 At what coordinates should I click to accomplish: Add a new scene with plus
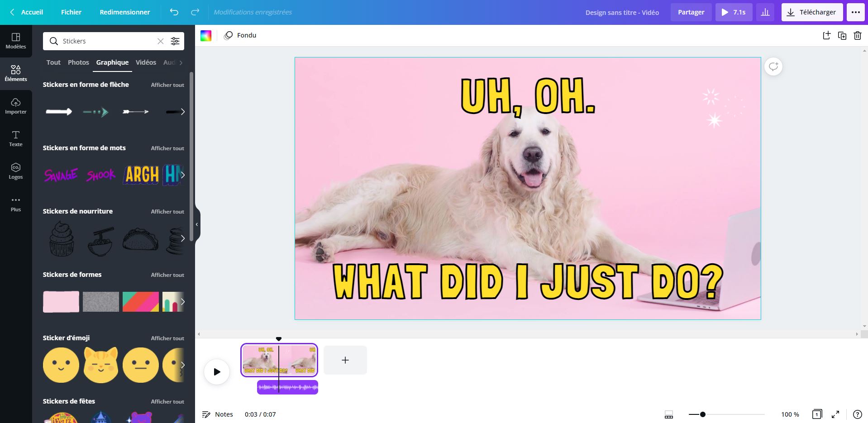(x=345, y=360)
